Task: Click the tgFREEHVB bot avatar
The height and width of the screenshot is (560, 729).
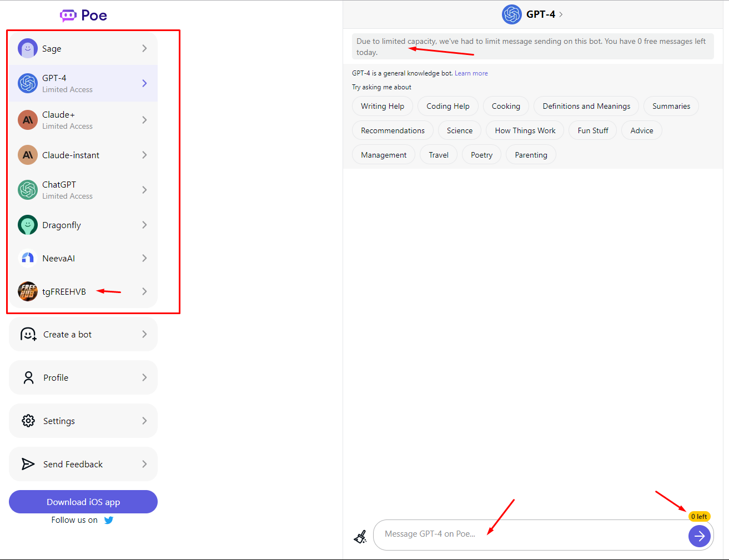Action: pyautogui.click(x=27, y=291)
